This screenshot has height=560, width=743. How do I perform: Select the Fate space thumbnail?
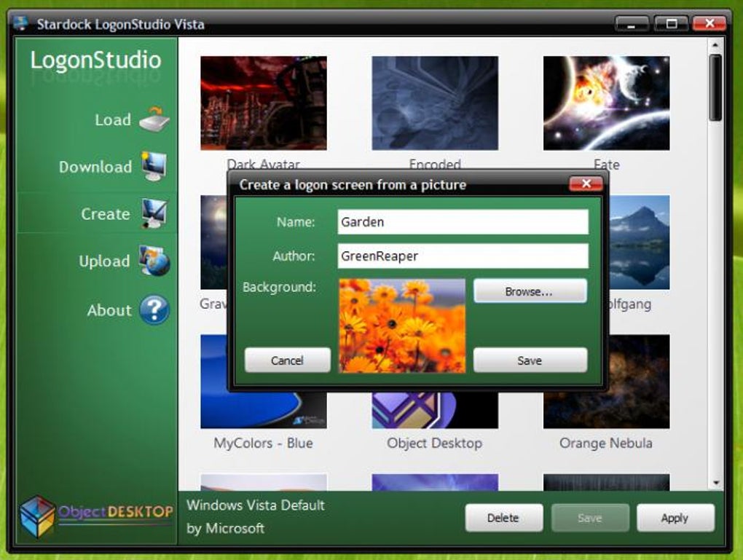pyautogui.click(x=607, y=103)
